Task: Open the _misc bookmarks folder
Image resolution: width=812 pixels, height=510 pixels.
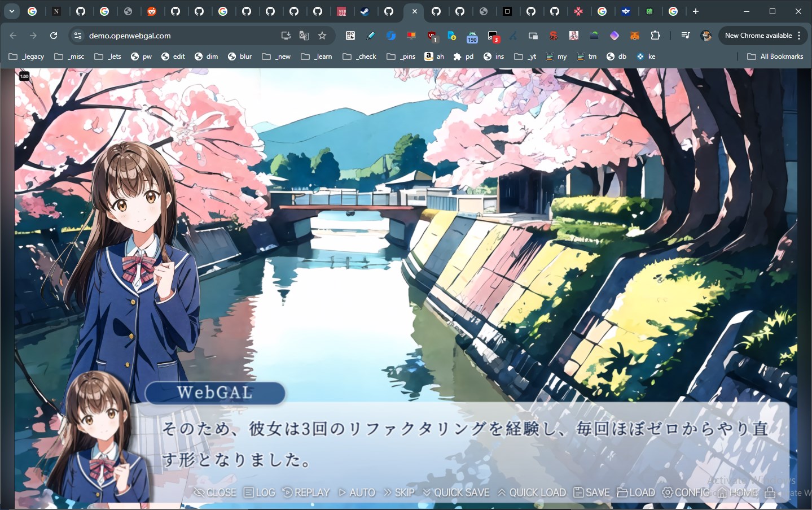Action: 69,56
